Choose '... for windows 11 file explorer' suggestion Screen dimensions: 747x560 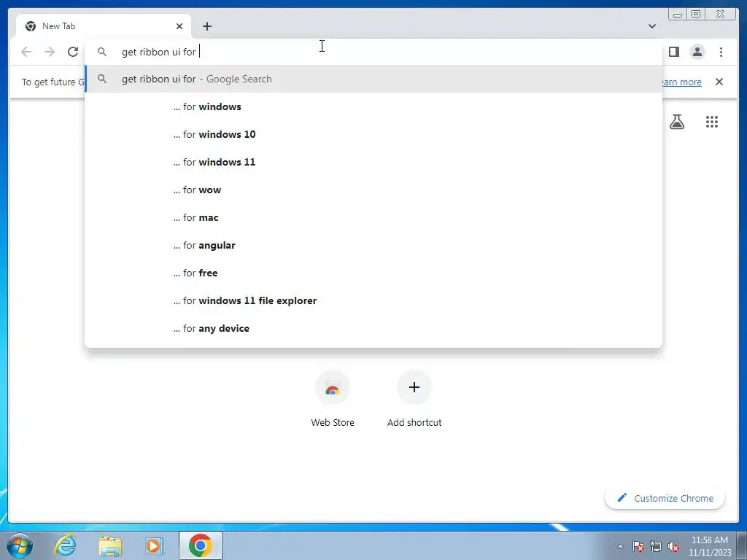pos(373,300)
